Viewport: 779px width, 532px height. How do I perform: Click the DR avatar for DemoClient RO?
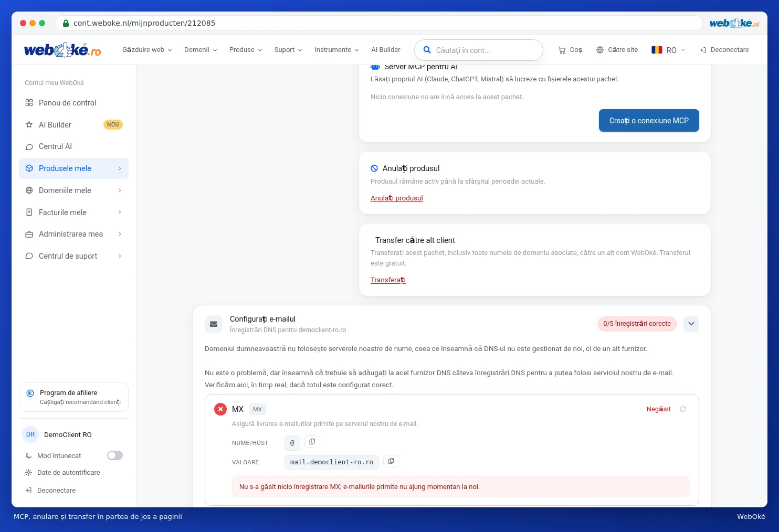point(30,434)
